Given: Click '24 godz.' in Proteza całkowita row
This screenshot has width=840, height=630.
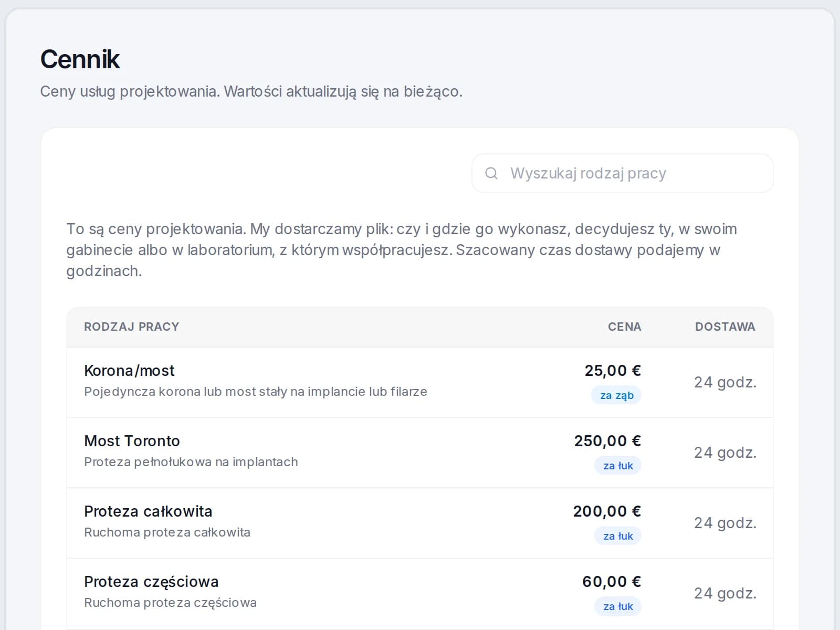Looking at the screenshot, I should [x=725, y=523].
